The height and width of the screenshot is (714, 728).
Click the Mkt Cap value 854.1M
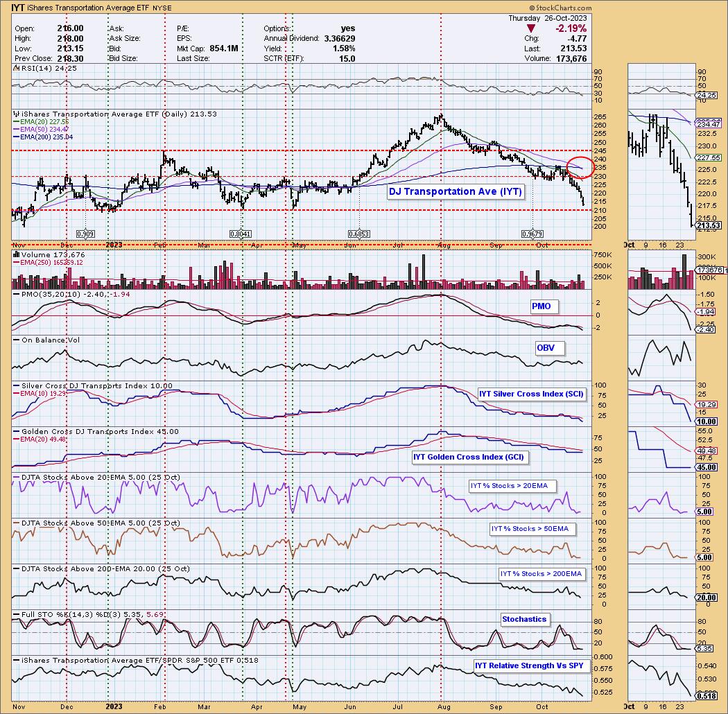point(224,49)
